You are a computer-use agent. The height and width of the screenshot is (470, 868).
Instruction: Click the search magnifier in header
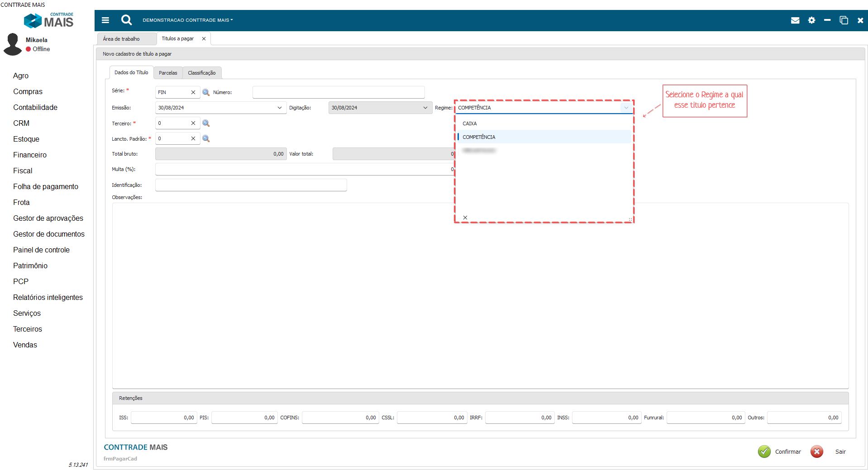tap(126, 20)
